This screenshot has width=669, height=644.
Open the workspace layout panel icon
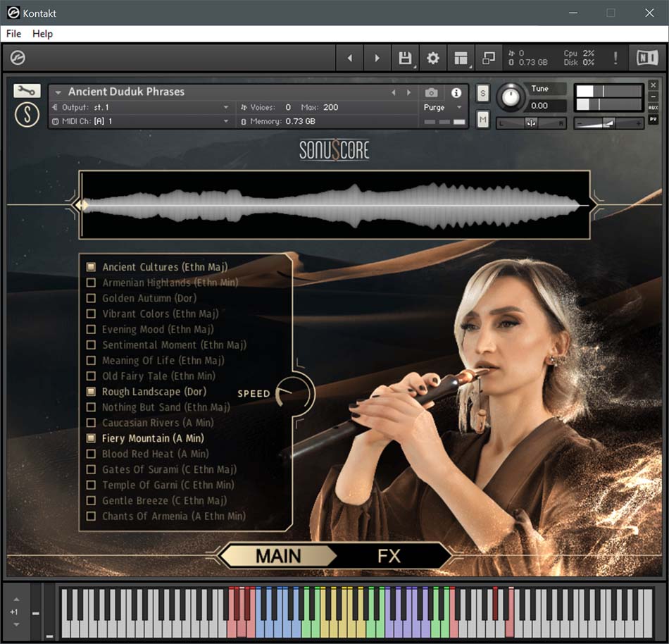(461, 58)
